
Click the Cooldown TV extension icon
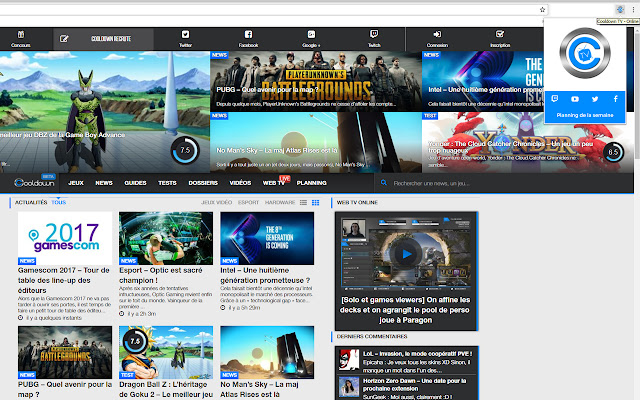(620, 9)
